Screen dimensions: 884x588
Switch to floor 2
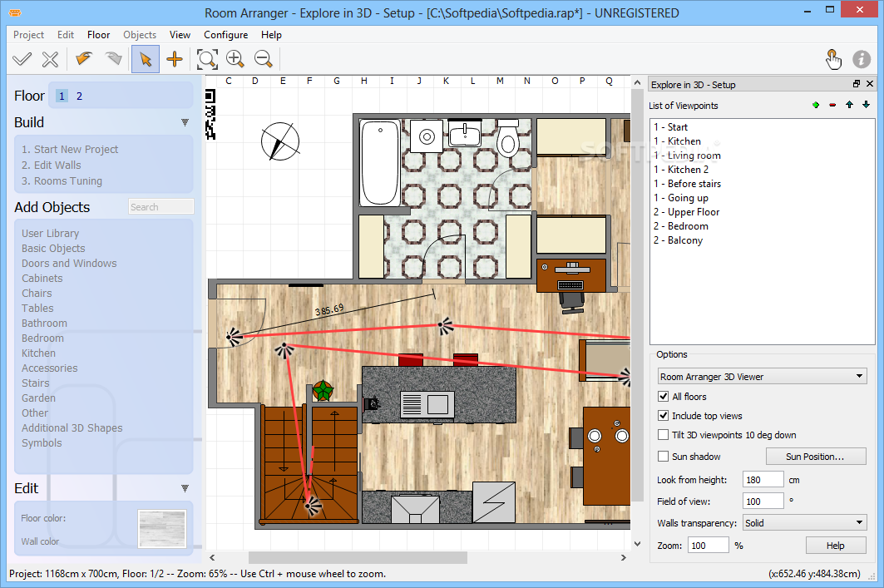79,96
